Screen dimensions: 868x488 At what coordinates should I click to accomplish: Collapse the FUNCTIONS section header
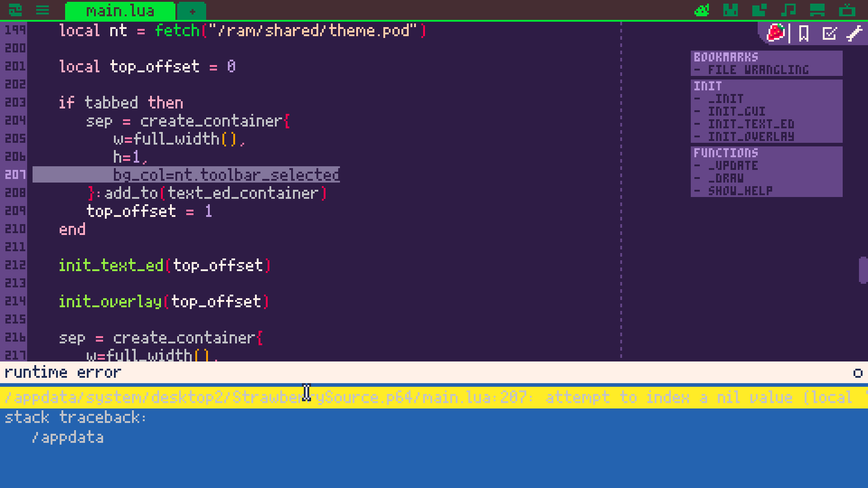point(726,153)
